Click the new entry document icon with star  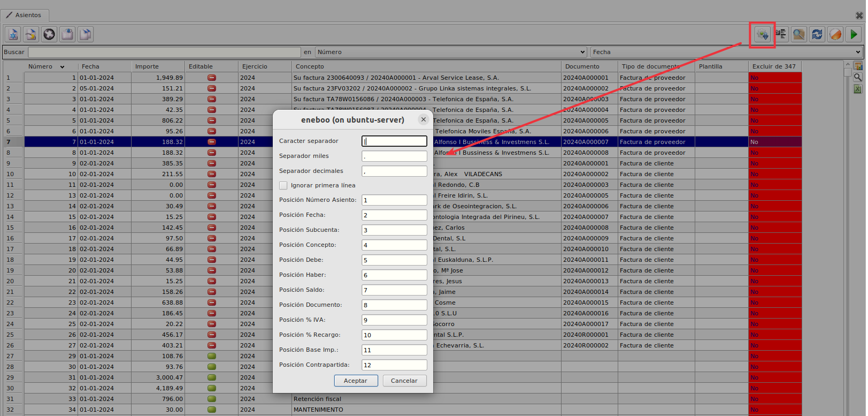click(13, 34)
